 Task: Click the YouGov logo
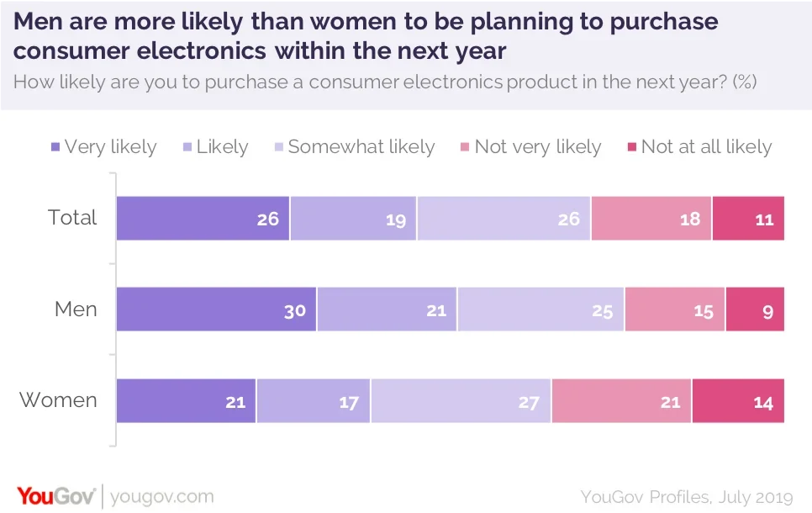pos(56,496)
